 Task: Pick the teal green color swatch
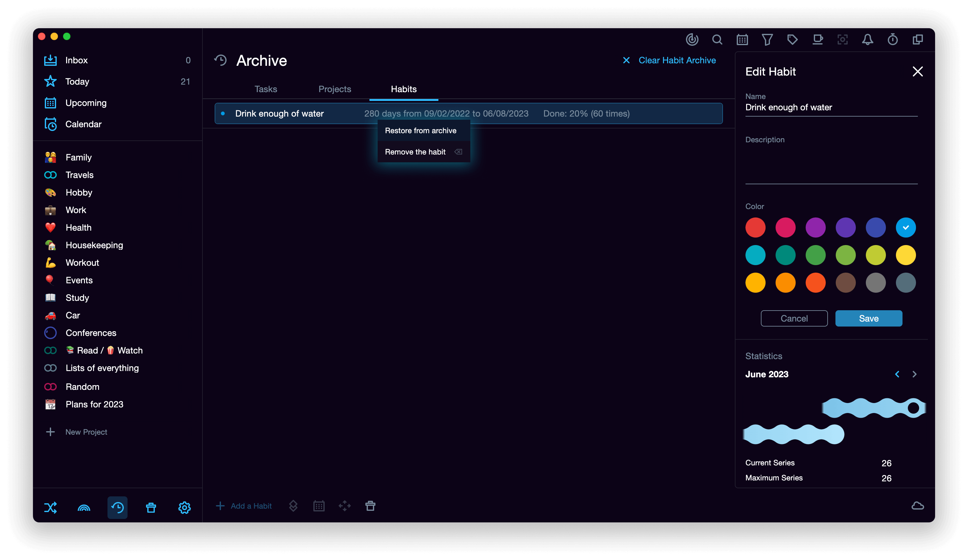pyautogui.click(x=785, y=255)
